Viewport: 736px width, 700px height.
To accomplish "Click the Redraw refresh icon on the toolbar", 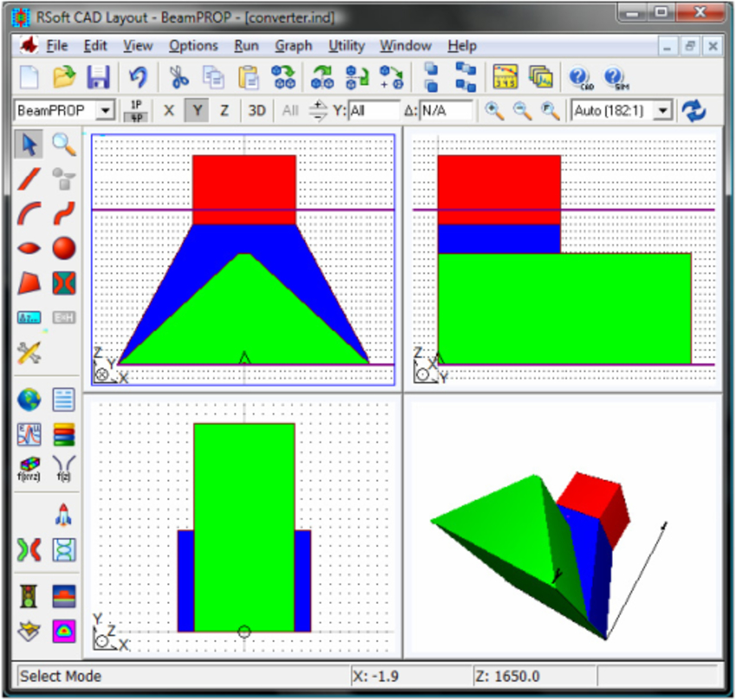I will pyautogui.click(x=694, y=110).
